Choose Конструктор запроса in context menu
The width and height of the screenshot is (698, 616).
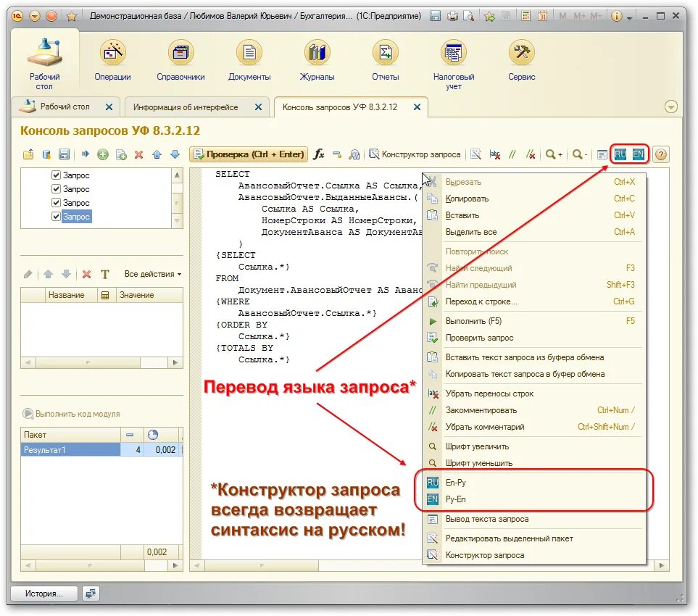pyautogui.click(x=534, y=555)
